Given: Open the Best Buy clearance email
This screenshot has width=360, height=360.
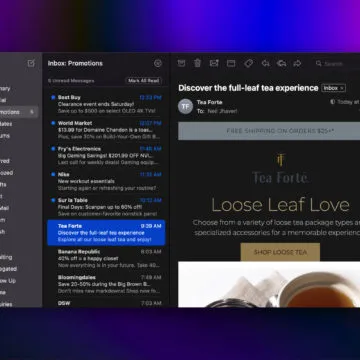Looking at the screenshot, I should 106,104.
